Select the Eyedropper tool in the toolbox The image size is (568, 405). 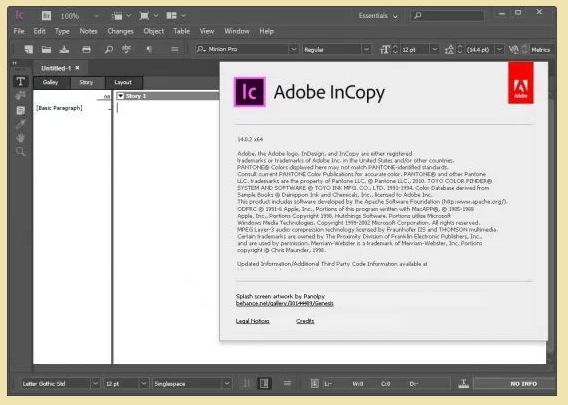point(21,124)
